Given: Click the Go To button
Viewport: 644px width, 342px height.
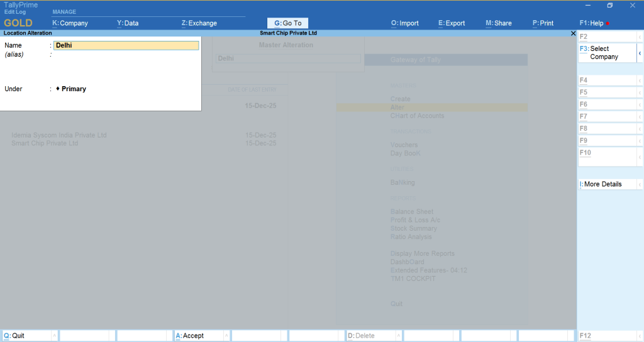Looking at the screenshot, I should [x=287, y=23].
